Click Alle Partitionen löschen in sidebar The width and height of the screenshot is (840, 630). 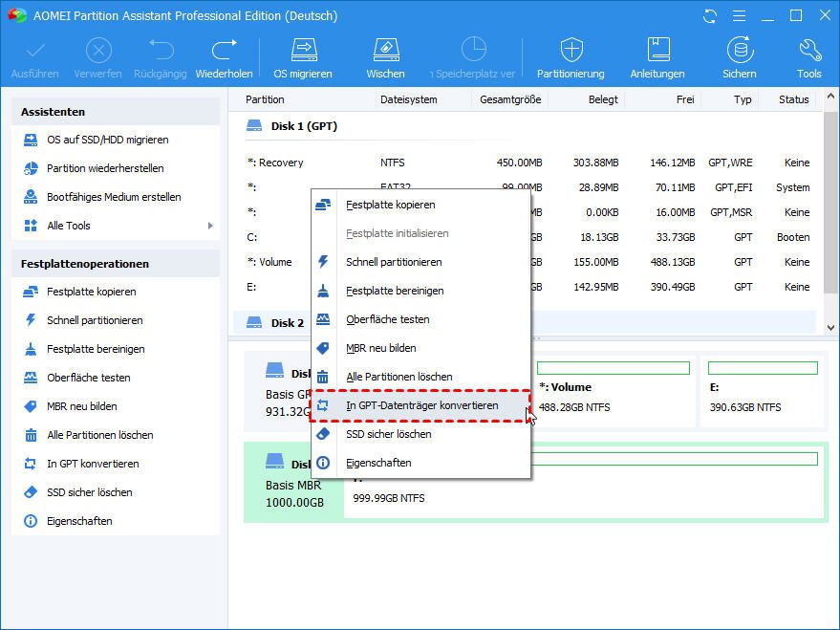pos(116,435)
